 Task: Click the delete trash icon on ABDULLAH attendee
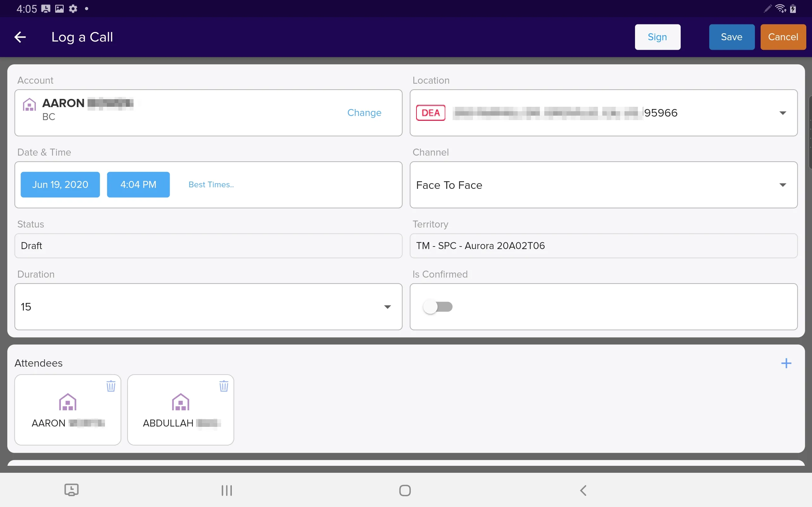(223, 386)
